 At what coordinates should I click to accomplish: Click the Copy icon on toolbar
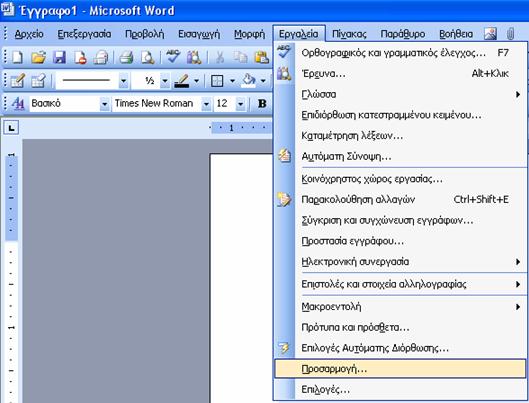point(240,57)
